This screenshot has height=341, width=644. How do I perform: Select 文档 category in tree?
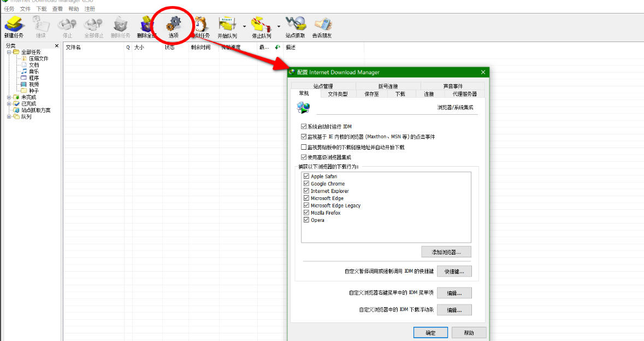(x=34, y=65)
